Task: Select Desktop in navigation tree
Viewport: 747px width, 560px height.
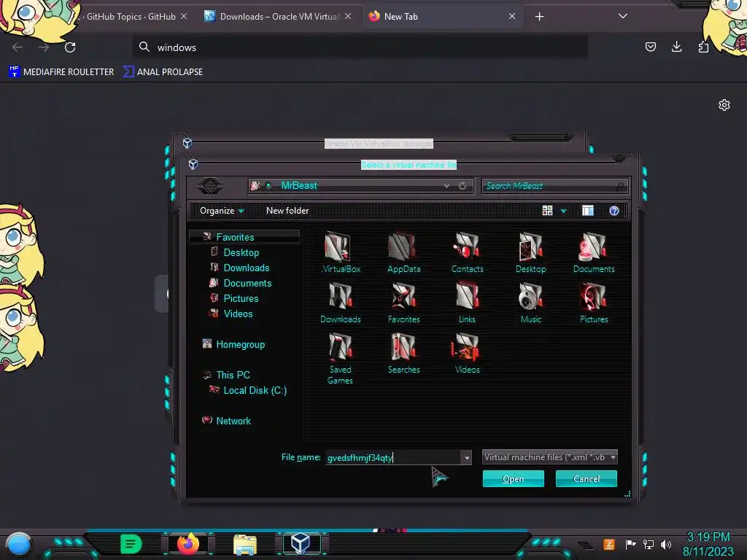Action: 241,252
